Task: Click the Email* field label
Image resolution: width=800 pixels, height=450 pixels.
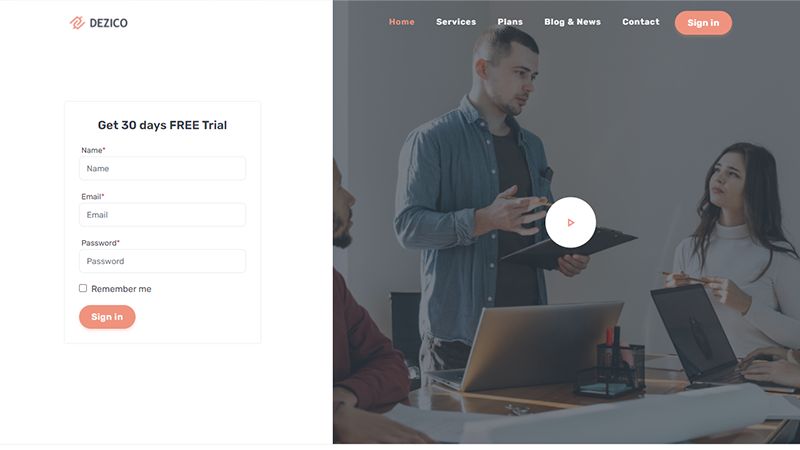Action: click(x=93, y=196)
